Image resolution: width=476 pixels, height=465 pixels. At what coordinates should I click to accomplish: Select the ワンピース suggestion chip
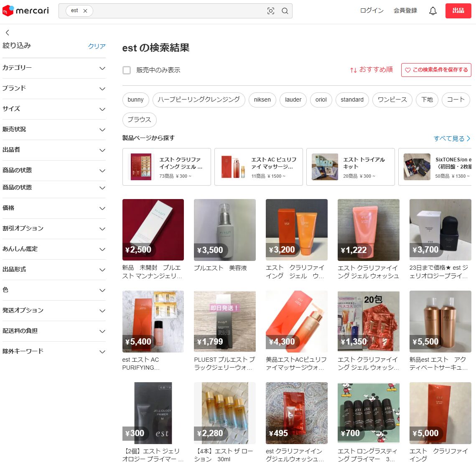392,100
